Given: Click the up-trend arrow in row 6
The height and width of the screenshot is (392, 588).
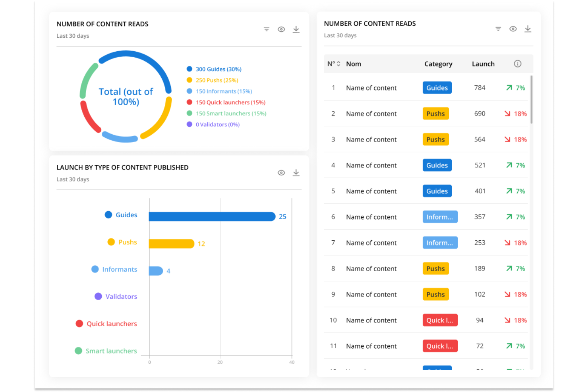Looking at the screenshot, I should coord(509,217).
